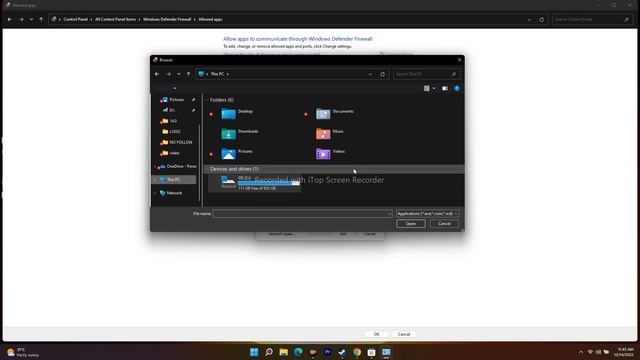Select the Videos folder icon
Viewport: 640px width, 360px height.
point(323,153)
